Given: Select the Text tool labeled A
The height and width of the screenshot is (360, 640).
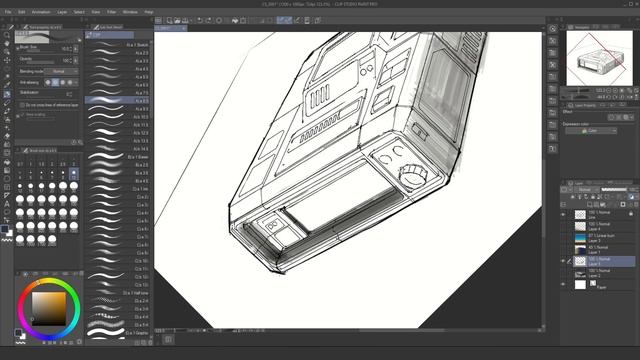Looking at the screenshot, I should point(7,204).
